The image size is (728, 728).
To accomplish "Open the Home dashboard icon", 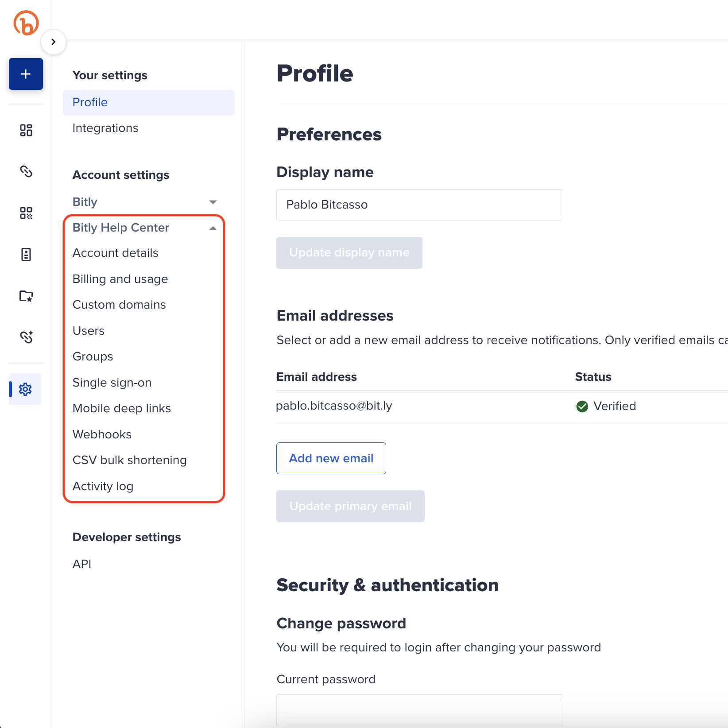I will (26, 130).
